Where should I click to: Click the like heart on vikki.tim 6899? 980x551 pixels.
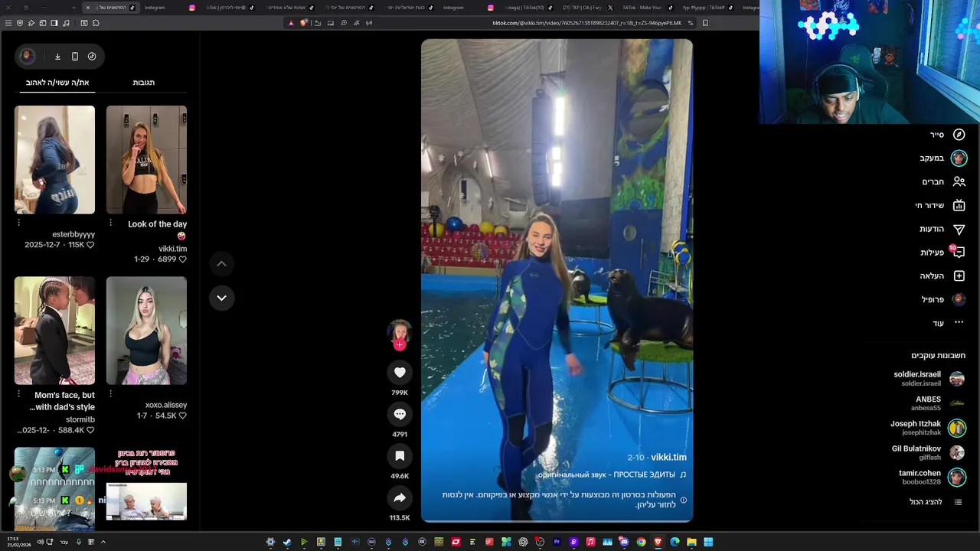pos(182,259)
